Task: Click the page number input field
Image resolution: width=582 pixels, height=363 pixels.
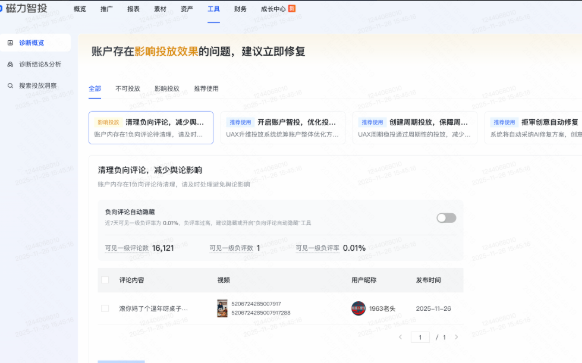Action: (x=420, y=337)
